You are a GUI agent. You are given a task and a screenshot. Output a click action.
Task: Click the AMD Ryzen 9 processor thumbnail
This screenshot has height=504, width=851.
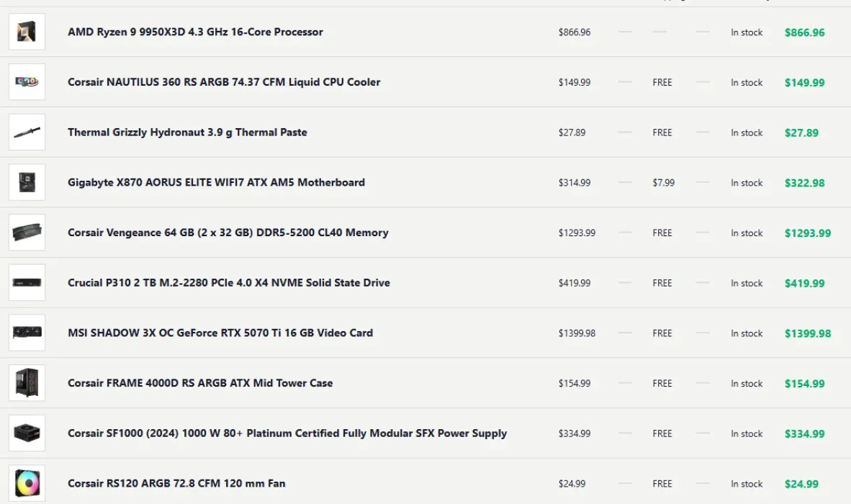(x=27, y=32)
